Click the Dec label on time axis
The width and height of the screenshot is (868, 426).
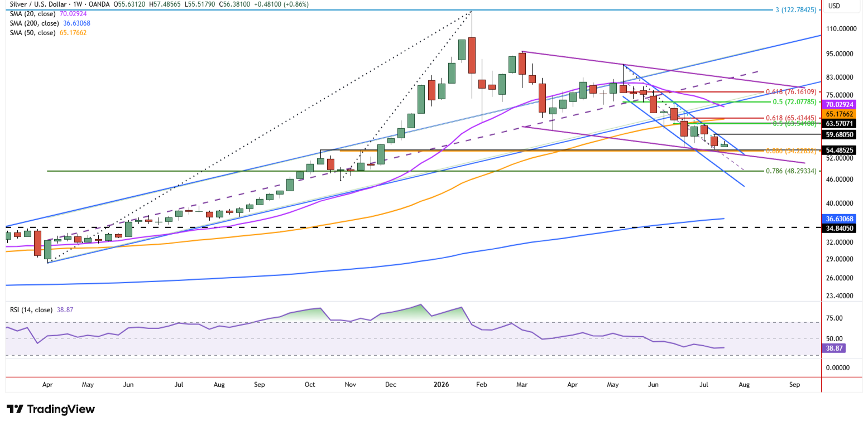390,385
